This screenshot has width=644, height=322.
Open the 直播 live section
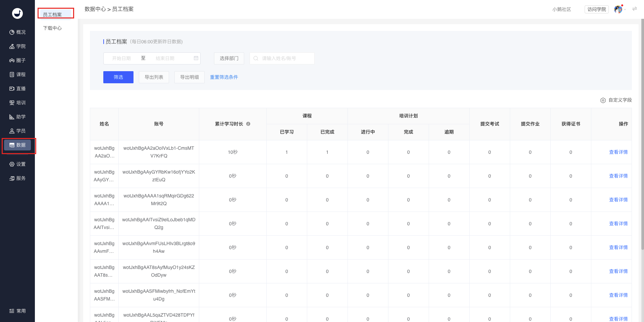[17, 89]
